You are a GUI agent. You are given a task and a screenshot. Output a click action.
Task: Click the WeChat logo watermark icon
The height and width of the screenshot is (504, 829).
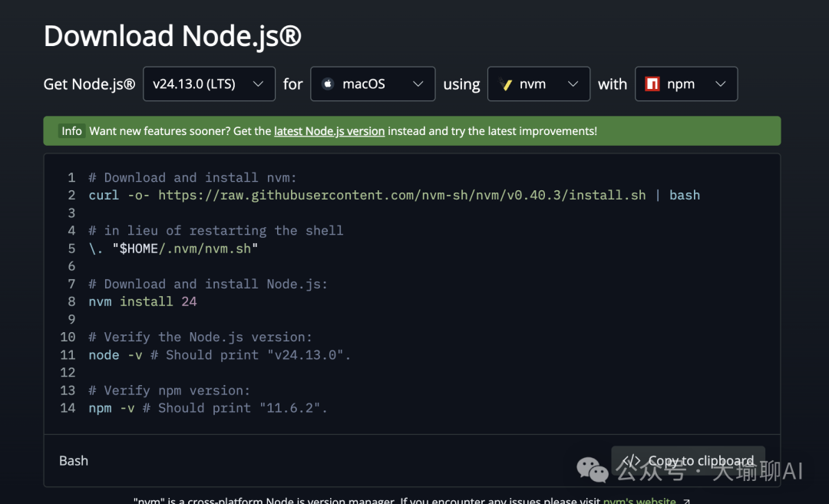[x=593, y=469]
